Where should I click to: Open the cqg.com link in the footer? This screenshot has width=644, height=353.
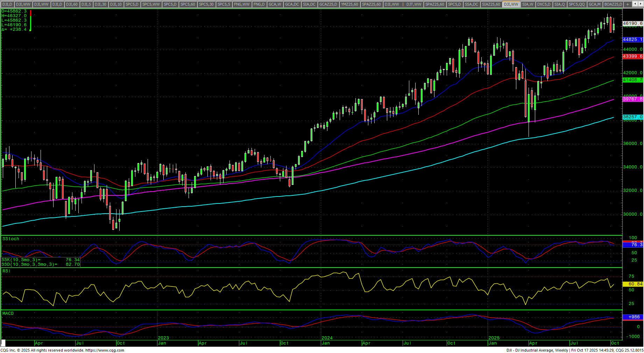tap(105, 350)
